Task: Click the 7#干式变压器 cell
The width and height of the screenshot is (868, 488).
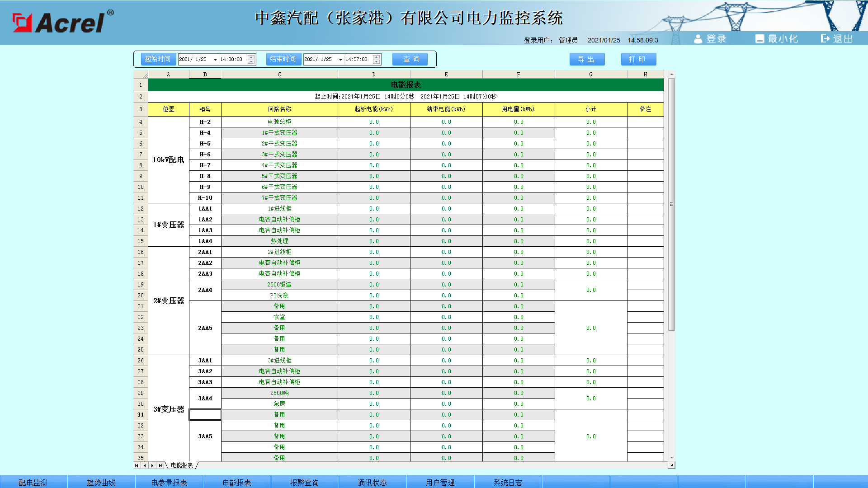Action: 279,198
